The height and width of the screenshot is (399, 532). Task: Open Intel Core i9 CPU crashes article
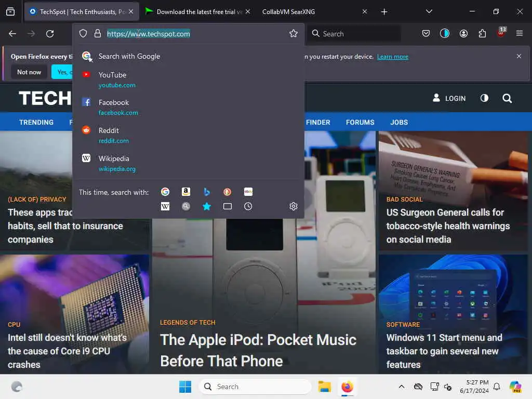pyautogui.click(x=67, y=351)
